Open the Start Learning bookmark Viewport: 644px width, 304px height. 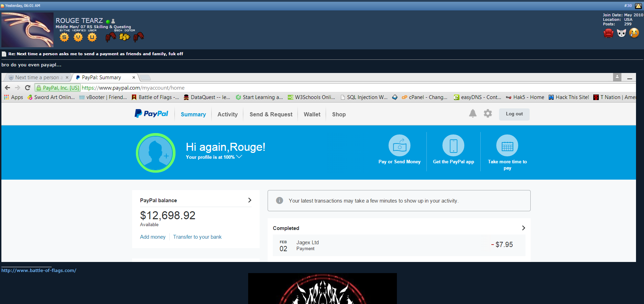[259, 97]
